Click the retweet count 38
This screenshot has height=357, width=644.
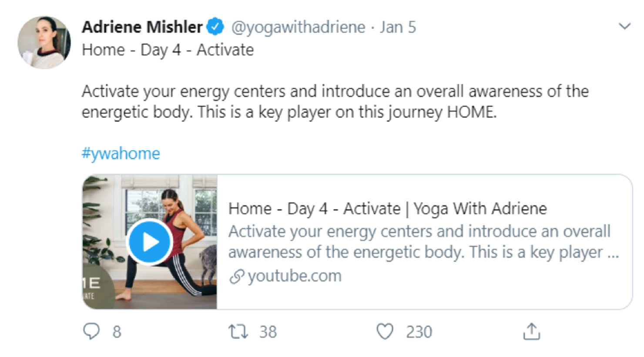(268, 332)
